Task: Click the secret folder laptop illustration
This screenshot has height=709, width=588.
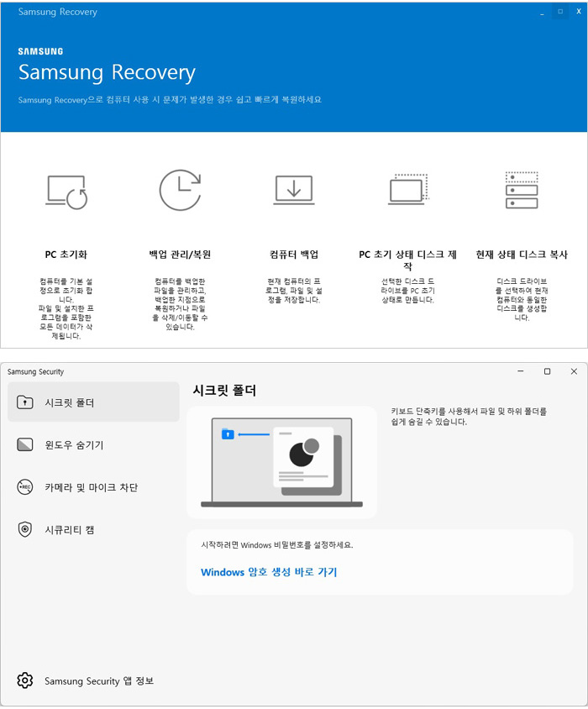Action: click(281, 462)
